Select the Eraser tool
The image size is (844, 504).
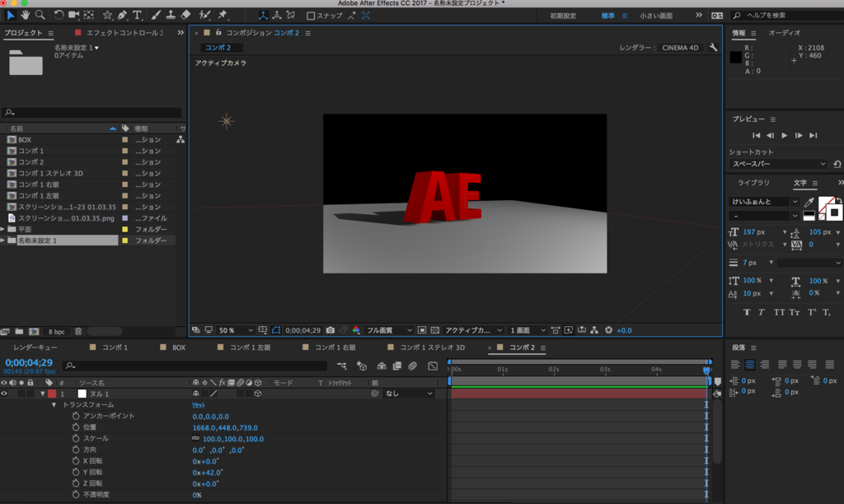tap(185, 15)
